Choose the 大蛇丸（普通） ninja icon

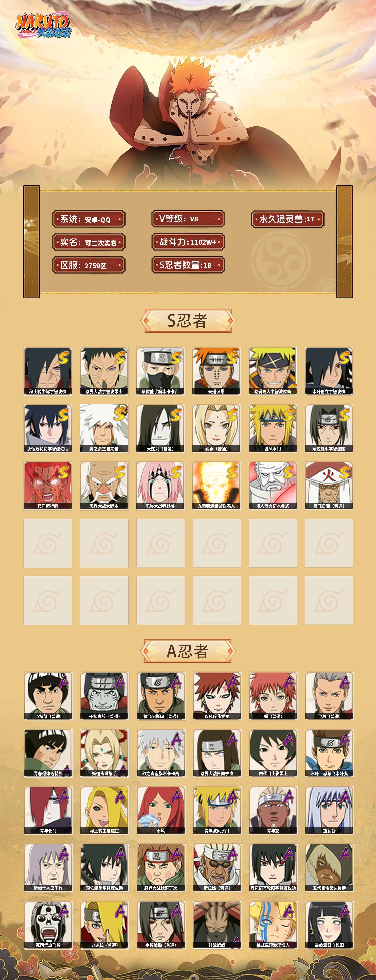(160, 428)
